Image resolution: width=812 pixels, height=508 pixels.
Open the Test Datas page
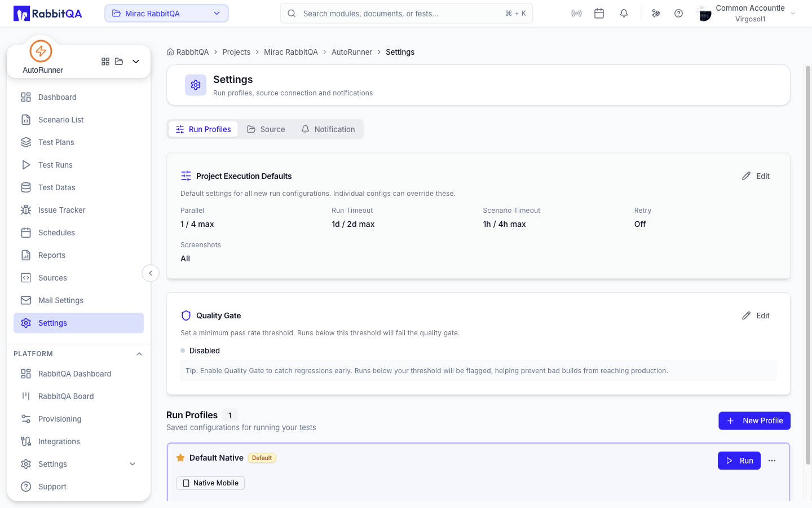coord(78,187)
